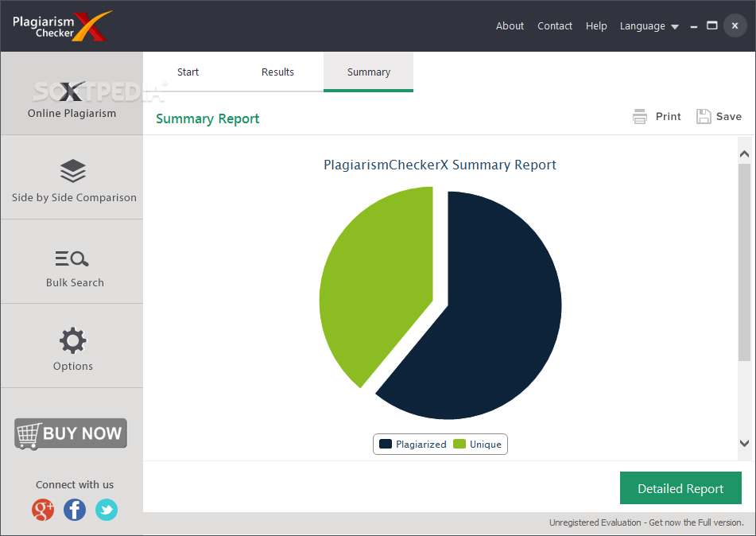Click the green Unique legend swatch

(x=459, y=444)
